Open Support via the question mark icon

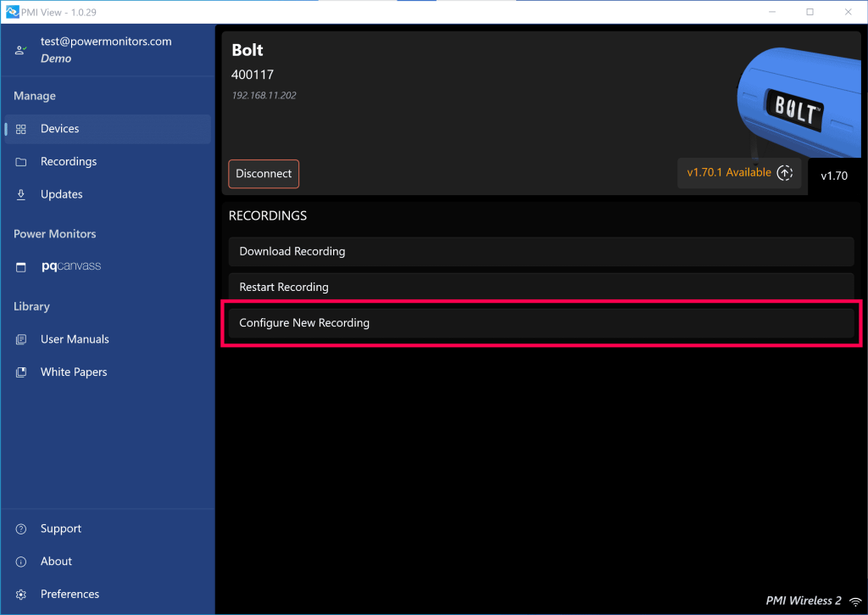pyautogui.click(x=19, y=528)
